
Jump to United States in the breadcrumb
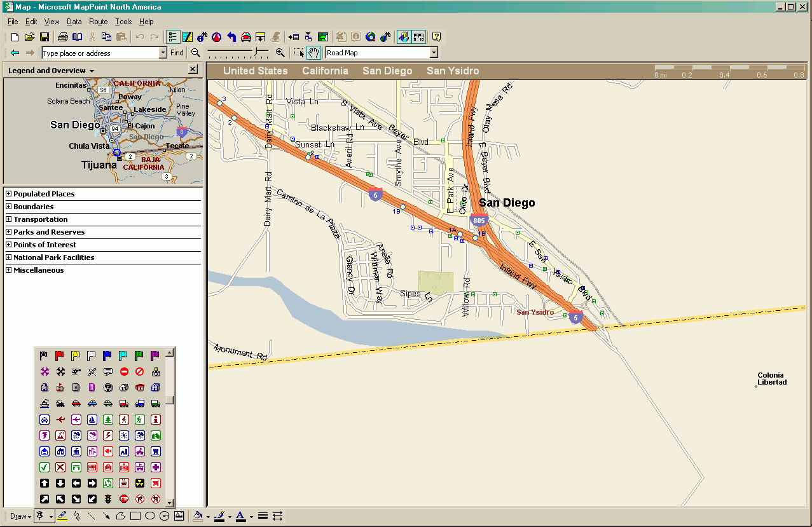pos(255,71)
